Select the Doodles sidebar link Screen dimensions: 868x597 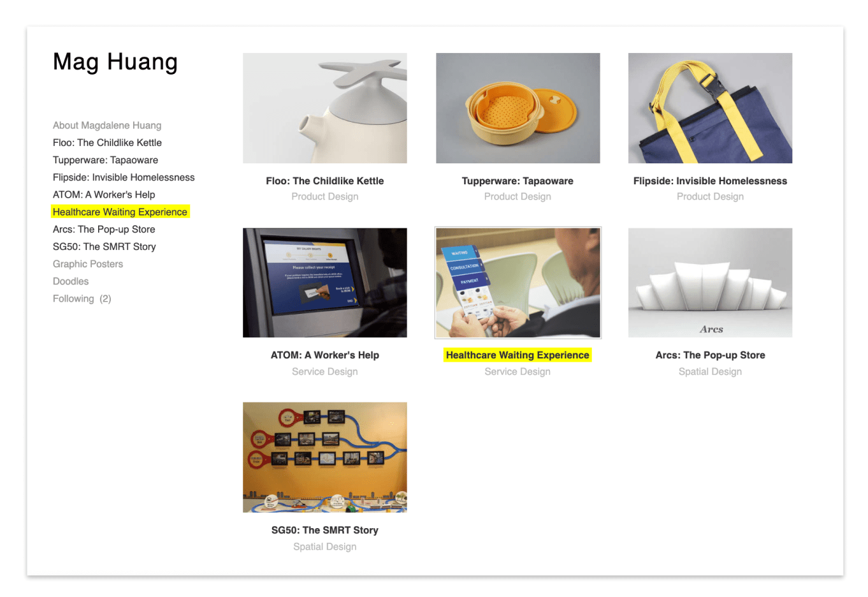pos(71,281)
